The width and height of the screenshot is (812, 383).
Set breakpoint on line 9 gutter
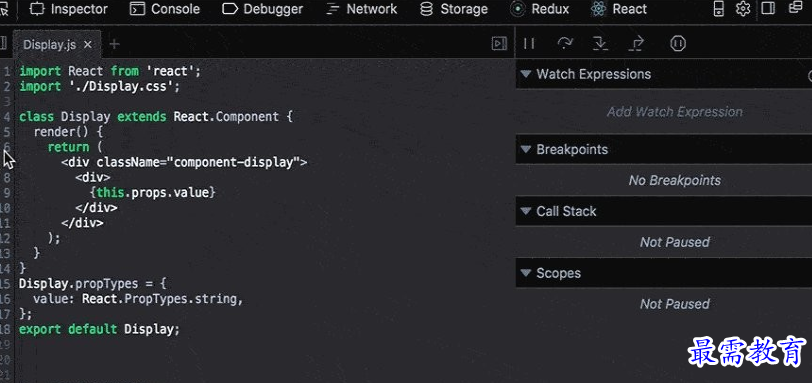(6, 193)
